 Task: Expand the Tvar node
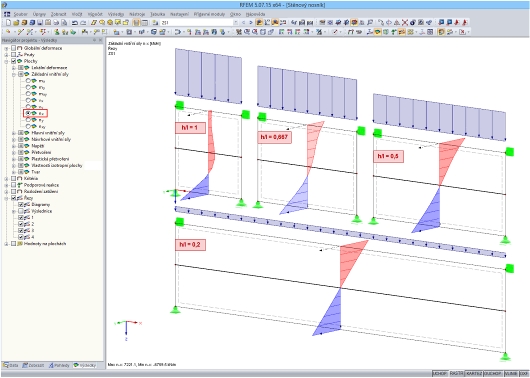point(14,172)
